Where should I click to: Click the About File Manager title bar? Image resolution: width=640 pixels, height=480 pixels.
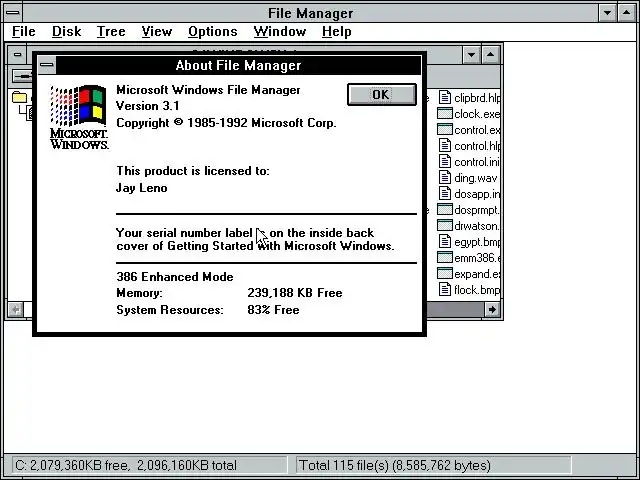coord(238,65)
